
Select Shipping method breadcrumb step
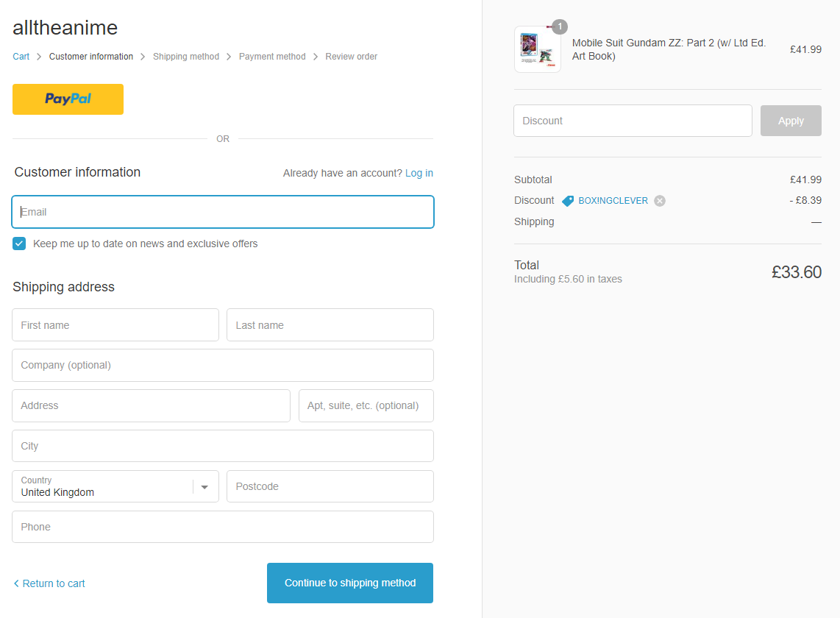click(185, 57)
